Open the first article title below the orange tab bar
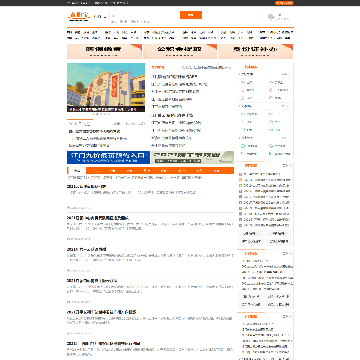This screenshot has height=360, width=360. point(87,187)
